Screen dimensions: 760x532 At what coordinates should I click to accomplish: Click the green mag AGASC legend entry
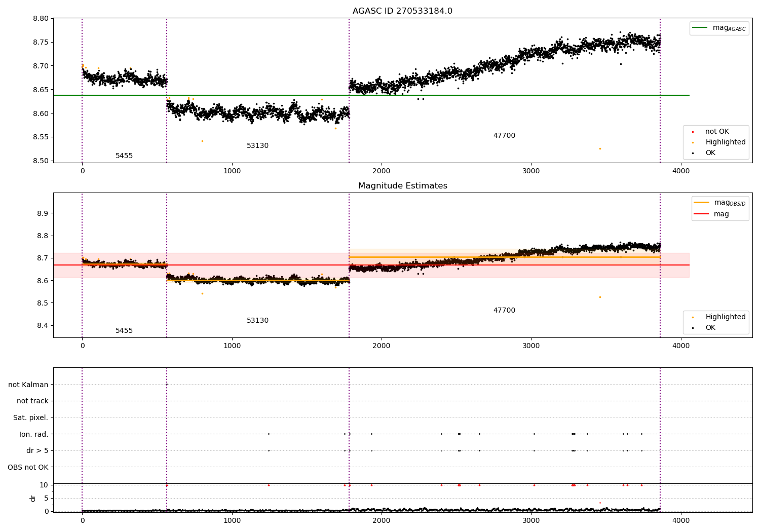719,28
